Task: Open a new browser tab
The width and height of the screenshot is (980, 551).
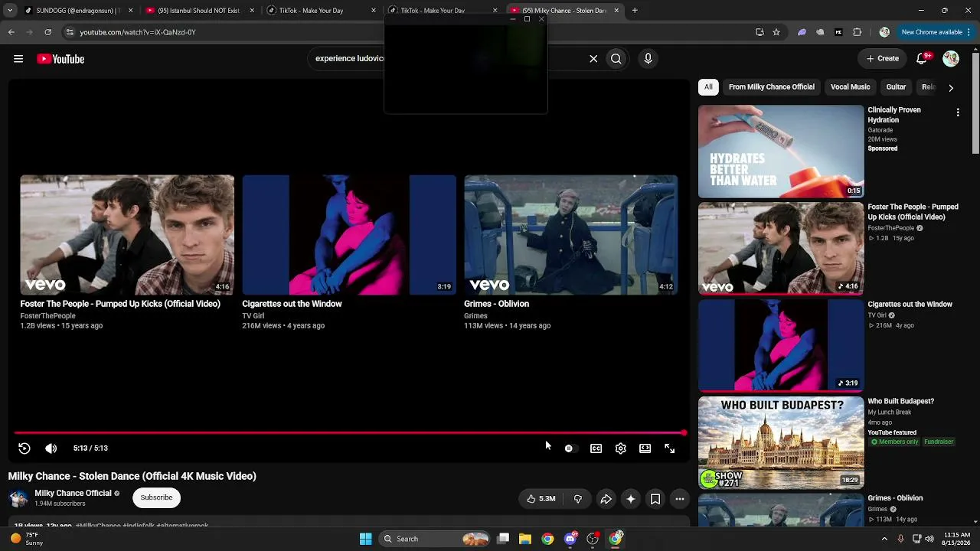Action: click(x=635, y=11)
